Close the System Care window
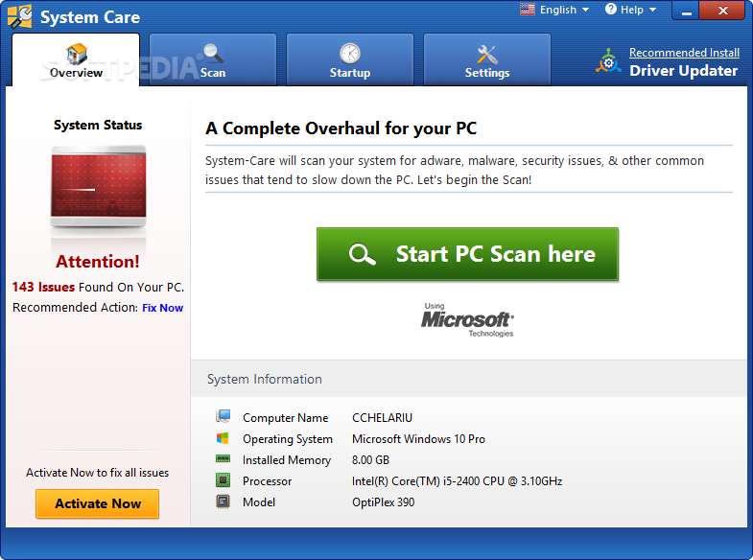Viewport: 753px width, 560px height. [722, 11]
